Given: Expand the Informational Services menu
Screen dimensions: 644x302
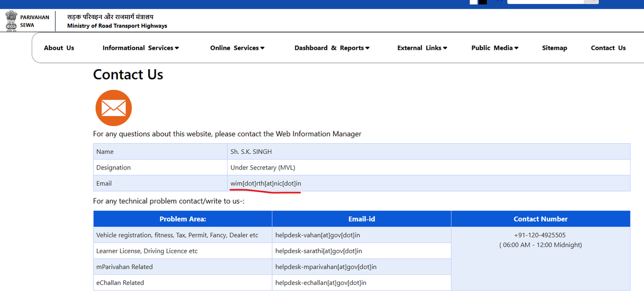Looking at the screenshot, I should (x=141, y=48).
